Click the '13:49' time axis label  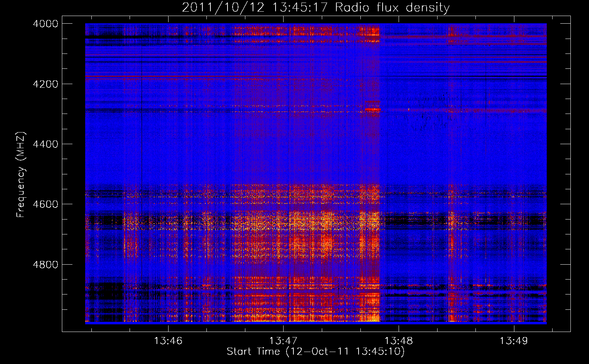point(514,341)
